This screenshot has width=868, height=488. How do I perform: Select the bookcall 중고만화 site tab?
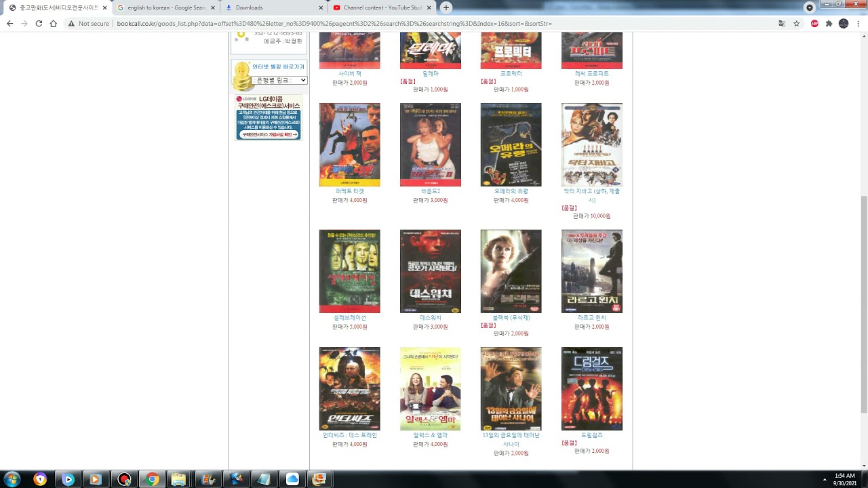pyautogui.click(x=57, y=7)
